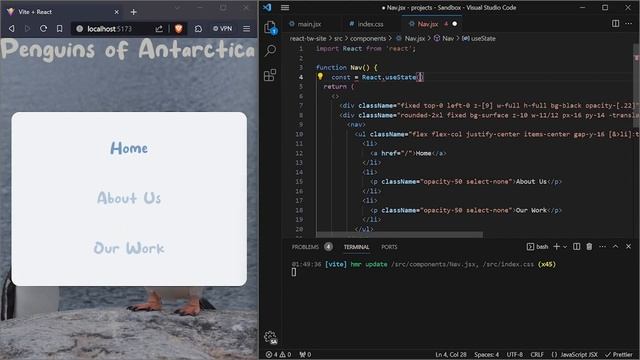The width and height of the screenshot is (640, 360).
Task: Open editor More Actions ellipsis menu
Action: coord(629,24)
